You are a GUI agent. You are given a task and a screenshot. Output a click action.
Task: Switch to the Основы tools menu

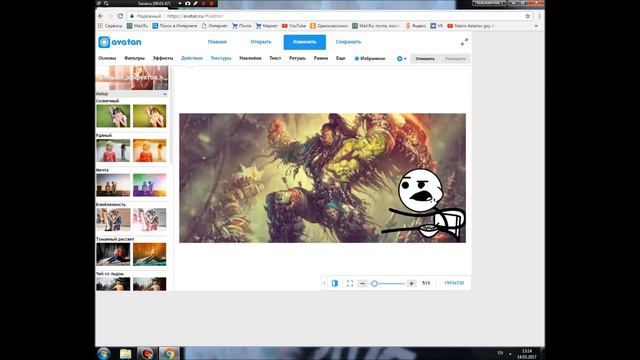click(107, 58)
